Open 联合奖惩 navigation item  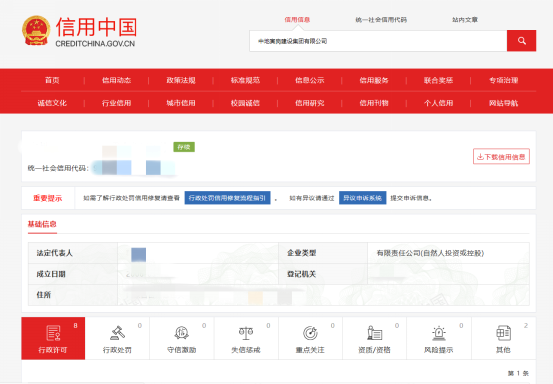pos(438,80)
